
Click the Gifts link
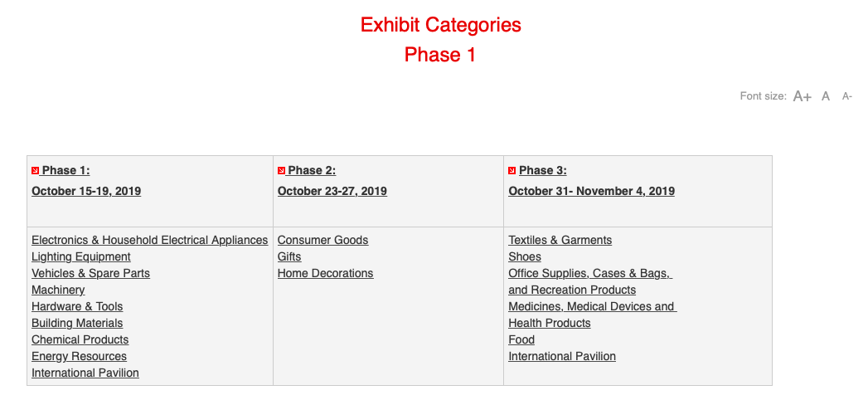289,256
